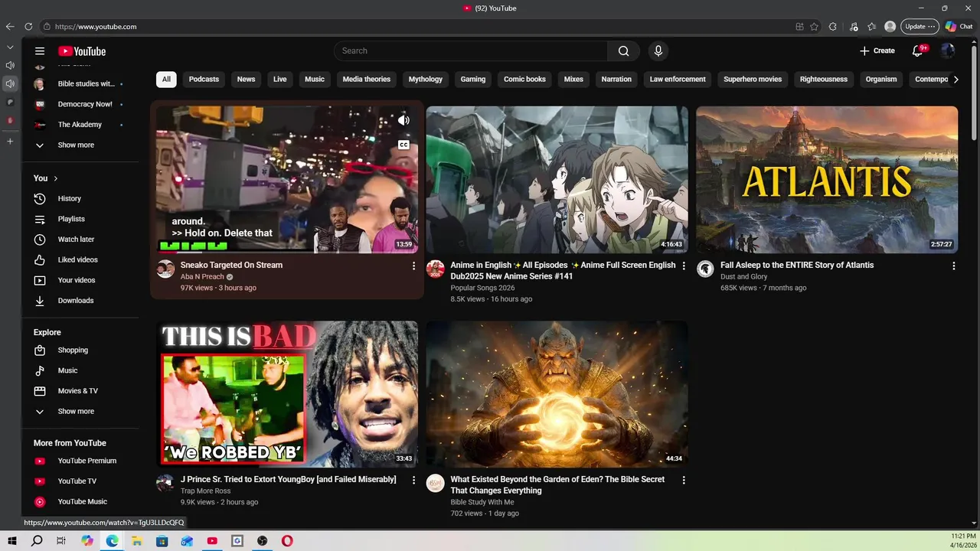The image size is (980, 551).
Task: Open Democracy Now! subscription
Action: (x=80, y=104)
